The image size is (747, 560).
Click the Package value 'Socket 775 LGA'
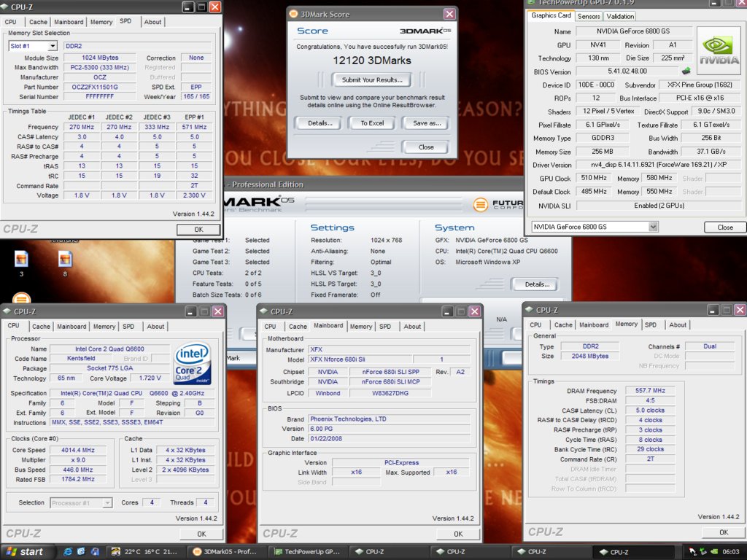[109, 368]
